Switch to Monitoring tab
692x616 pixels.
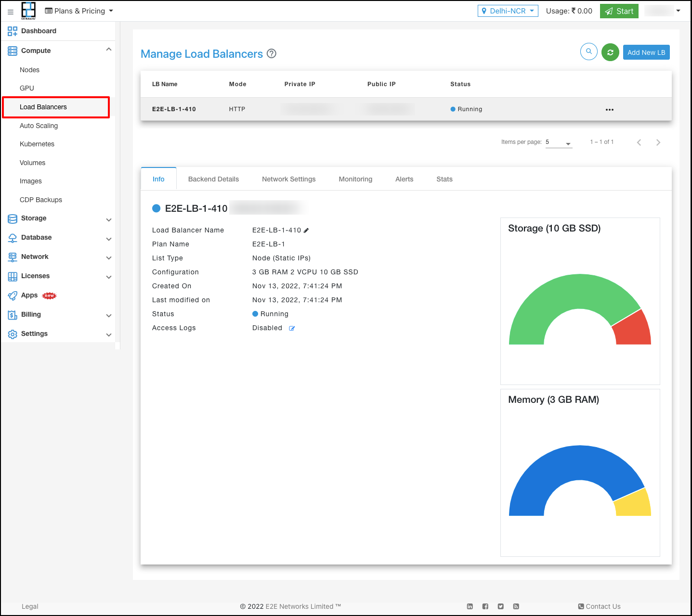coord(355,179)
